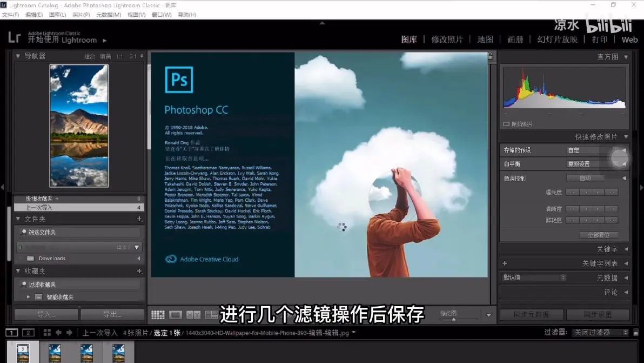Open the 帮助(H) menu

(187, 15)
